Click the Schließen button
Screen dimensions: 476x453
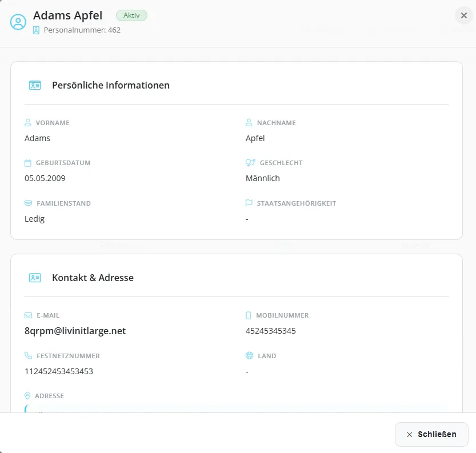(x=431, y=434)
